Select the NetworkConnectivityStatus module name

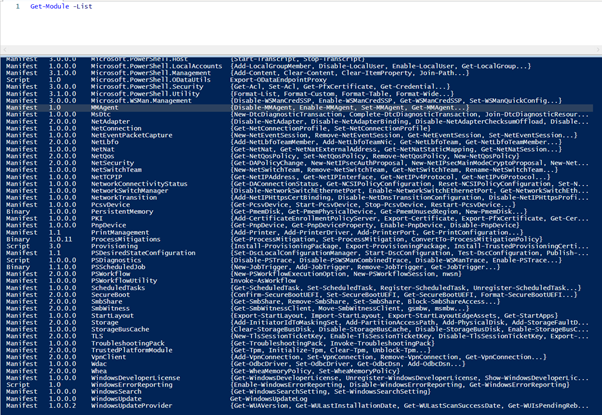(x=139, y=184)
